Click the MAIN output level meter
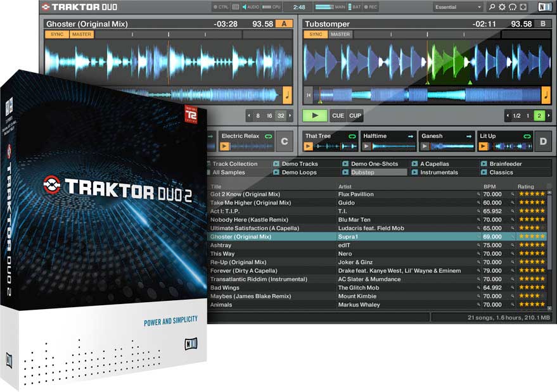 324,7
